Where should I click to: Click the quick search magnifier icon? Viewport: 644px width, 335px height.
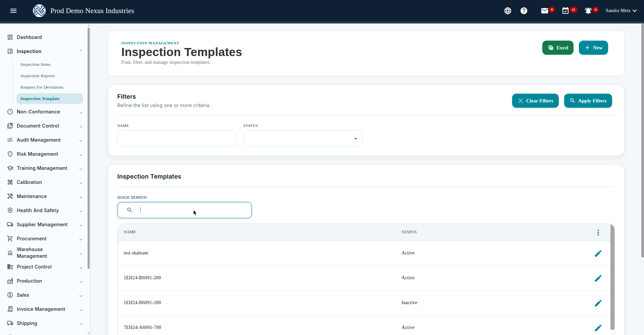pyautogui.click(x=130, y=210)
